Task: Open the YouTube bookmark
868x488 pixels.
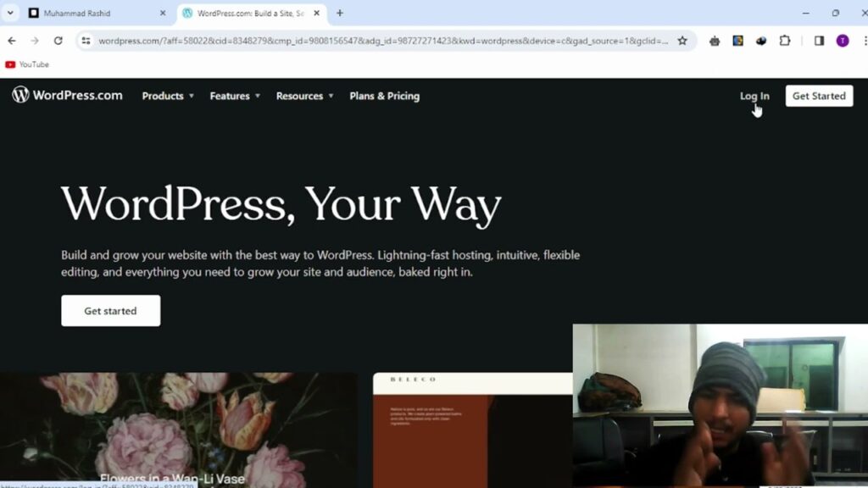Action: pos(27,64)
